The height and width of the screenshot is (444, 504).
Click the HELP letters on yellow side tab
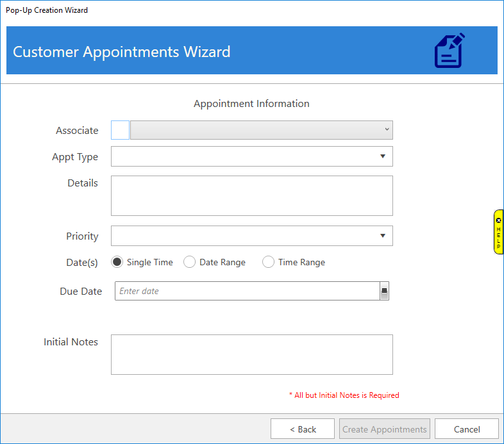(499, 237)
